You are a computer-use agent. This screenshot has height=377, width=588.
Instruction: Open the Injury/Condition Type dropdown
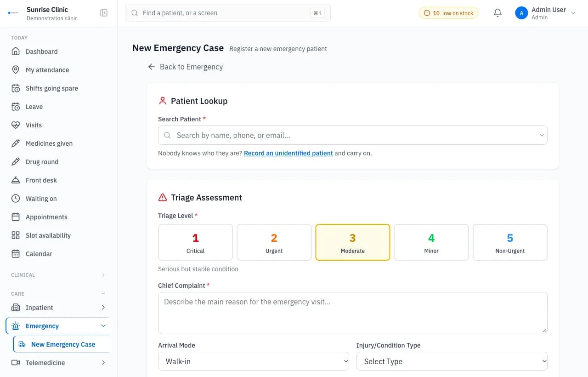click(452, 361)
